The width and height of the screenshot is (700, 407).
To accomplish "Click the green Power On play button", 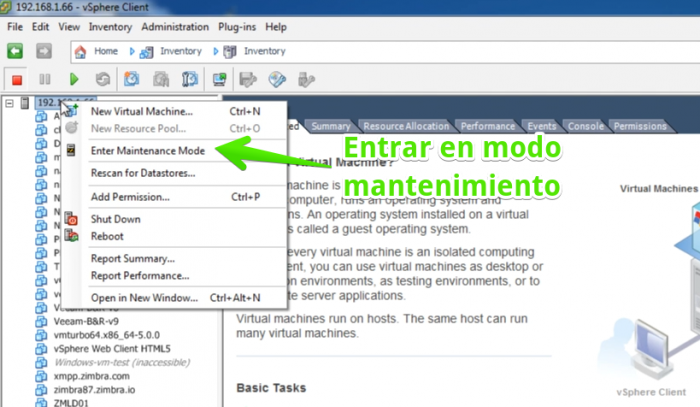I will point(74,79).
